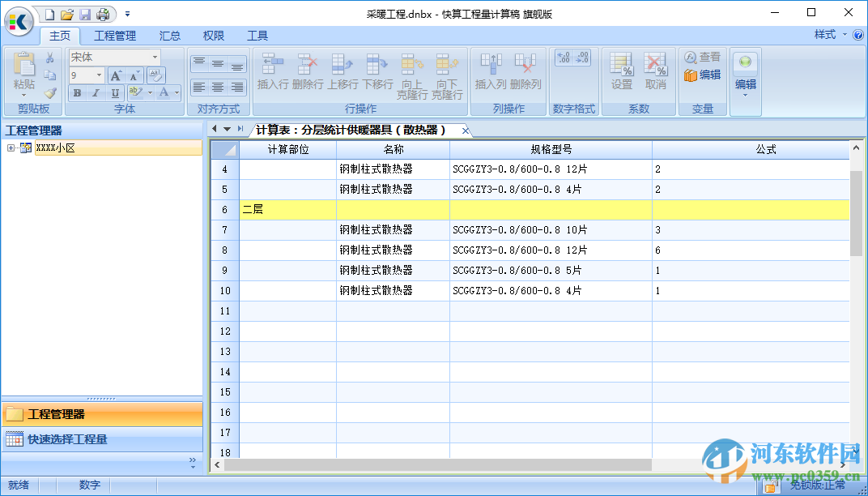Click the 删除行 (Delete Row) icon
The height and width of the screenshot is (496, 868).
point(306,63)
